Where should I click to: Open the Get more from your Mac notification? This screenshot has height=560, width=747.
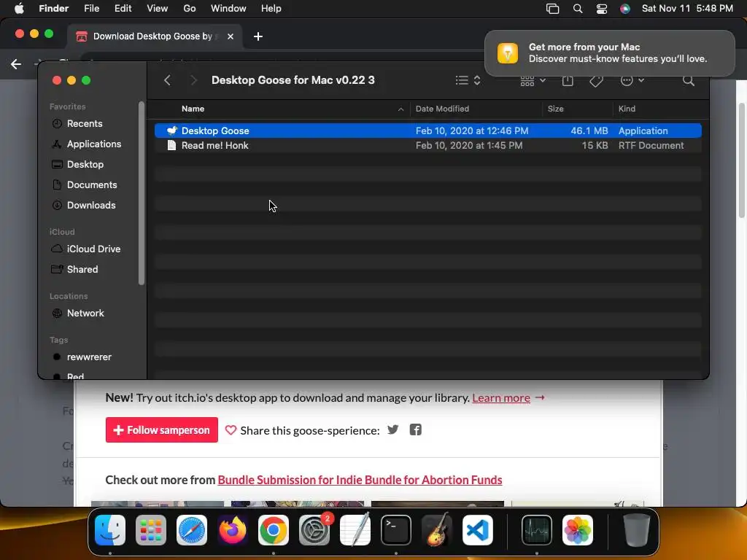[x=609, y=52]
